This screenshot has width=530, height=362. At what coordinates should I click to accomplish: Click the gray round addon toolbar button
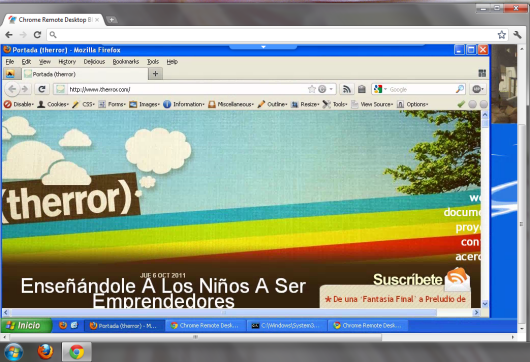477,89
